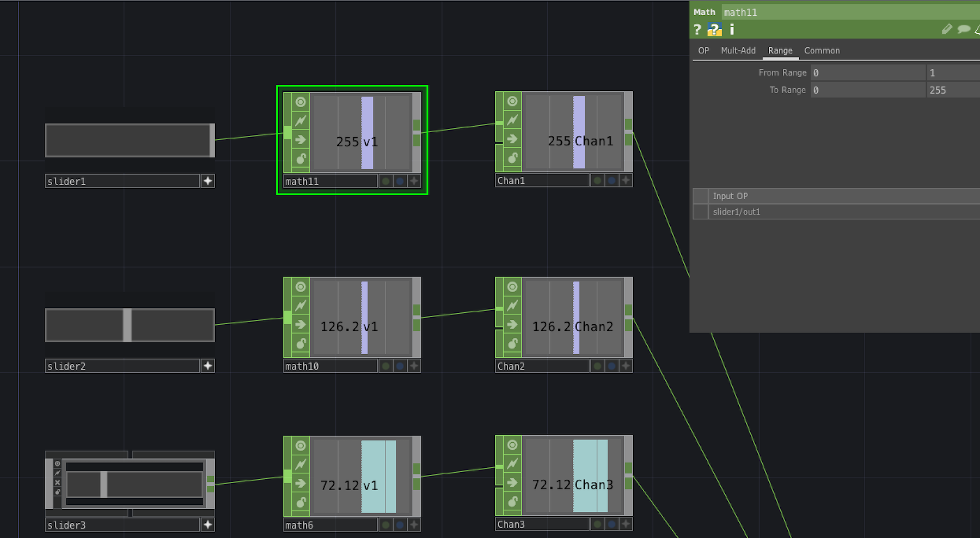Screen dimensions: 980x538
Task: Click the green color dot on math11 node
Action: [x=386, y=181]
